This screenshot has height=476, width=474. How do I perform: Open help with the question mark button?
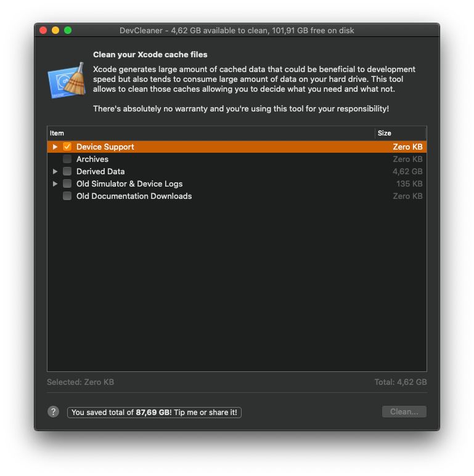(x=54, y=411)
